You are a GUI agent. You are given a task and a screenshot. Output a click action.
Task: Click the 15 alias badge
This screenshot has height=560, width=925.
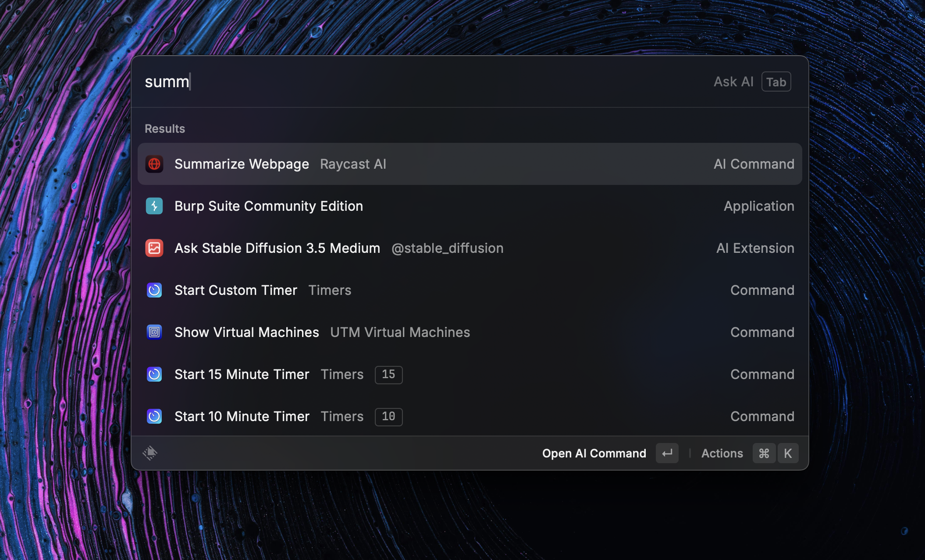coord(388,375)
